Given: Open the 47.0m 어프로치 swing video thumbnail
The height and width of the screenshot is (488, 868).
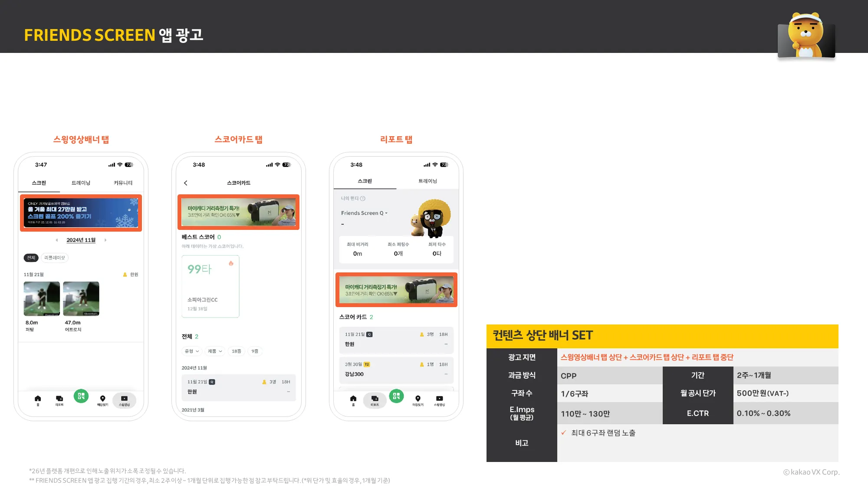Looking at the screenshot, I should [x=81, y=298].
